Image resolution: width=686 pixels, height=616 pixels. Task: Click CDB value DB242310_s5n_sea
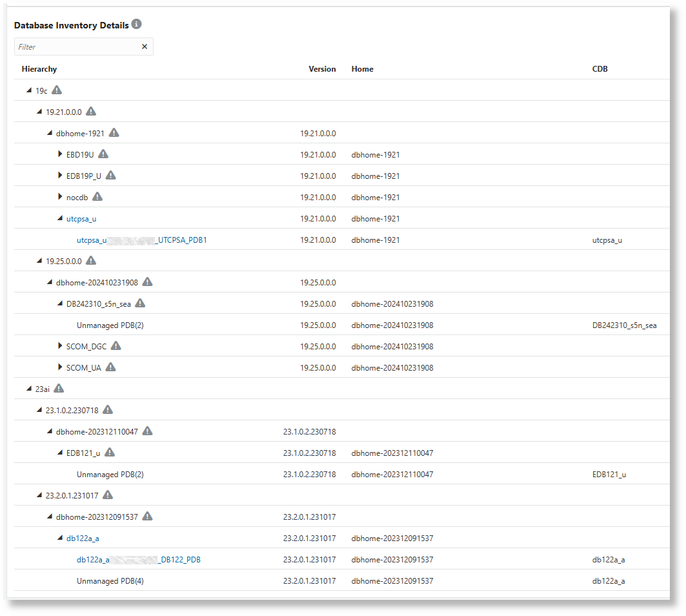click(x=624, y=325)
